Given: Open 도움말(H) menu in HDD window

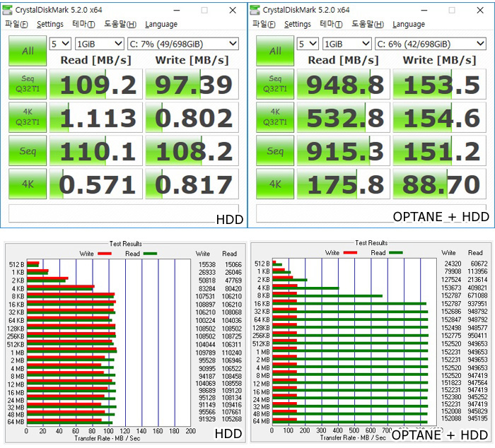Looking at the screenshot, I should 120,24.
